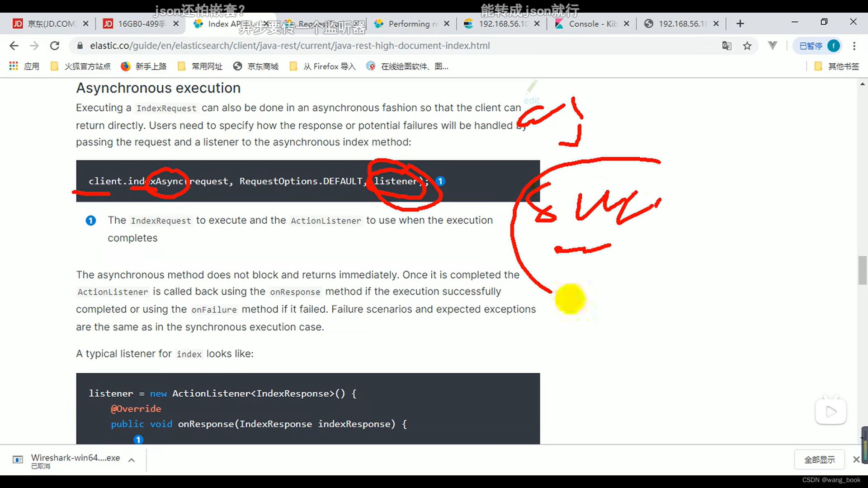The image size is (868, 488).
Task: Click 全部显示 to show all downloads
Action: tap(820, 460)
